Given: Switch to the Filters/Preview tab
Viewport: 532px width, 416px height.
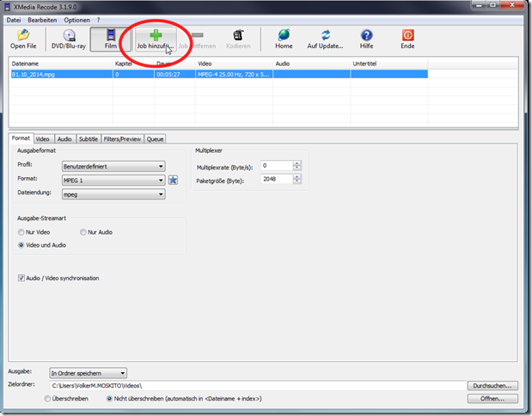Looking at the screenshot, I should [x=122, y=138].
